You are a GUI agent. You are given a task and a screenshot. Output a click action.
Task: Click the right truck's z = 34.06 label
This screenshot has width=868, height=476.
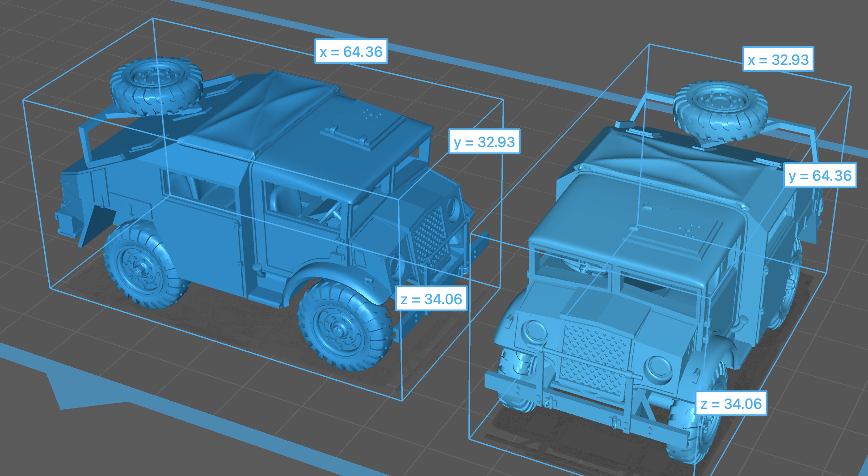coord(730,404)
